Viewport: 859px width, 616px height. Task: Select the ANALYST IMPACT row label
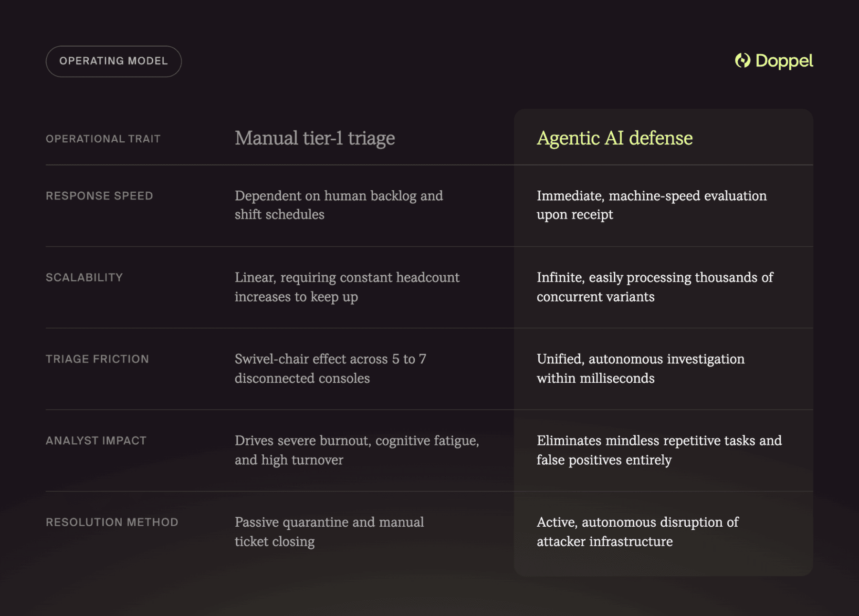[96, 440]
